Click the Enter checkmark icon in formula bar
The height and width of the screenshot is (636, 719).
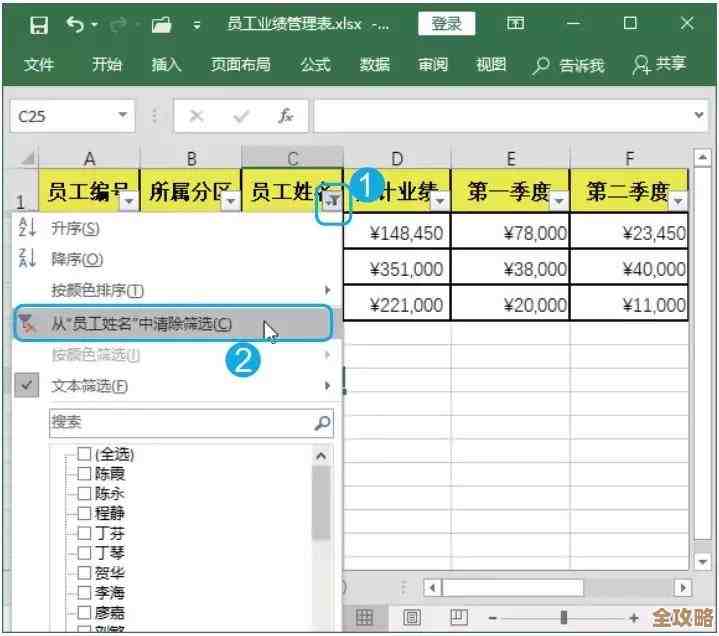241,116
